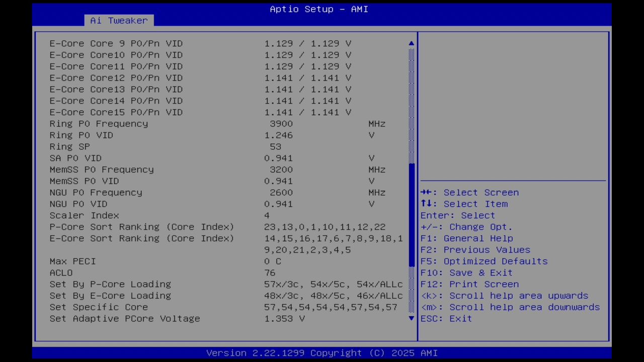The width and height of the screenshot is (644, 362).
Task: Click the scrollbar up arrow
Action: (411, 43)
